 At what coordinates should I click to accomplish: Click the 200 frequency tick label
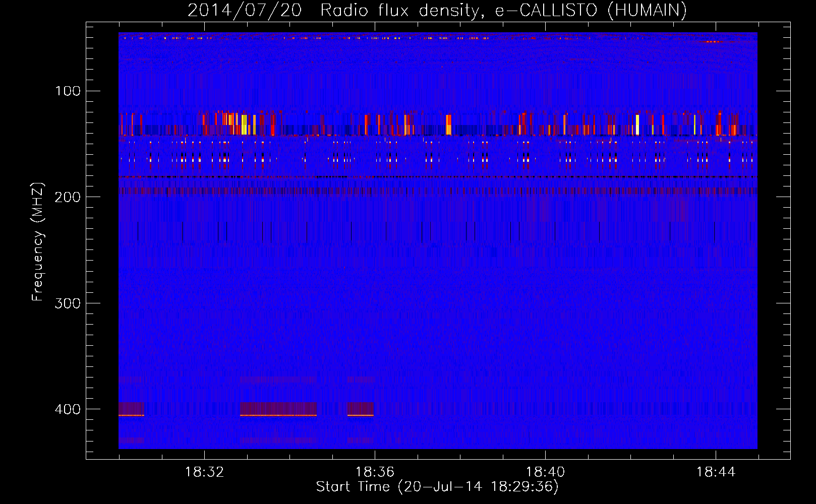(68, 197)
